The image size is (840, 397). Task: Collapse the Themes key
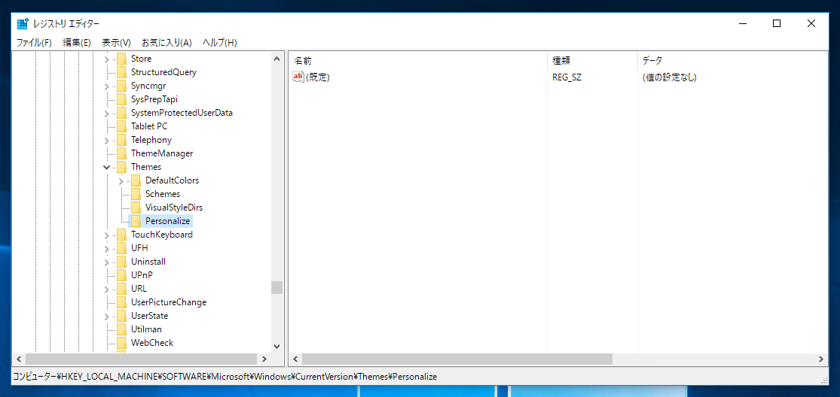pyautogui.click(x=107, y=167)
